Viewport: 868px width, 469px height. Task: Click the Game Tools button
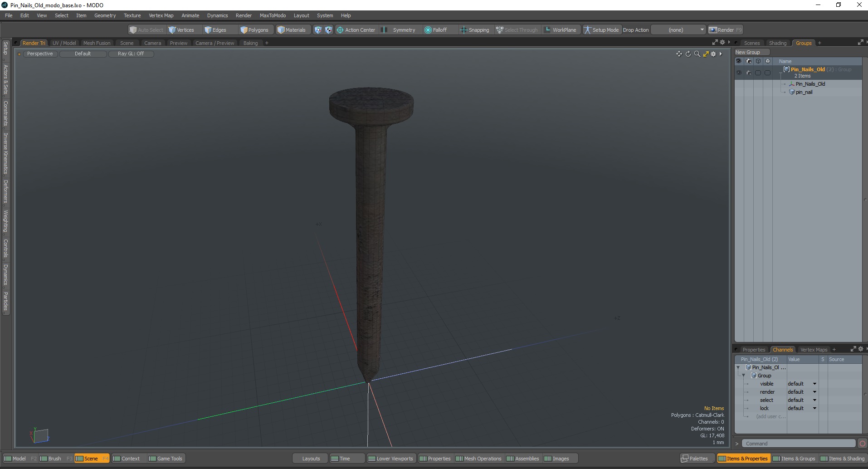(166, 459)
